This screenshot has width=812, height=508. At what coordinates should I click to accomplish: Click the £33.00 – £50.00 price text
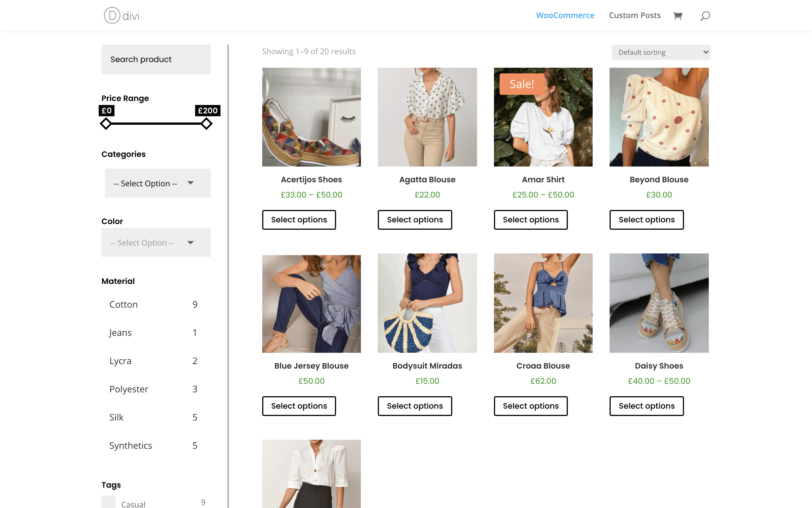click(311, 195)
